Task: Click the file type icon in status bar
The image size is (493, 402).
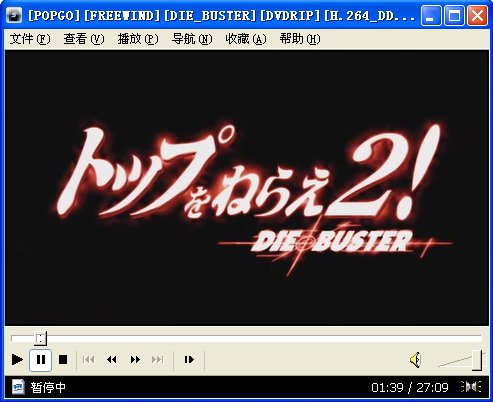Action: (x=18, y=387)
